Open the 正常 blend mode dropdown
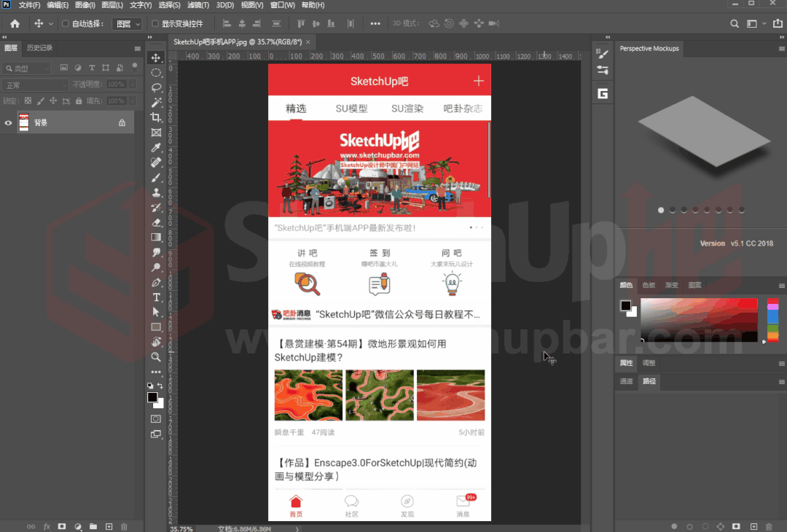The width and height of the screenshot is (787, 532). 35,85
